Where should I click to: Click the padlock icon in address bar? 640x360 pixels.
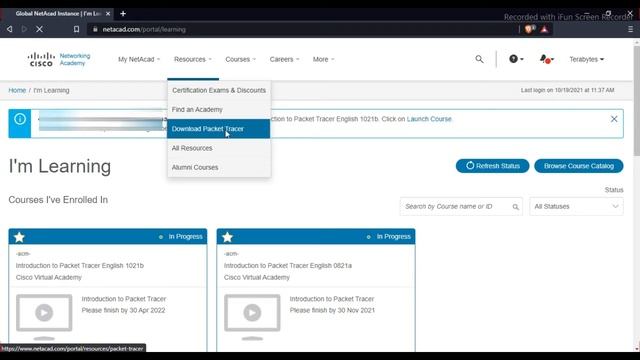point(95,29)
